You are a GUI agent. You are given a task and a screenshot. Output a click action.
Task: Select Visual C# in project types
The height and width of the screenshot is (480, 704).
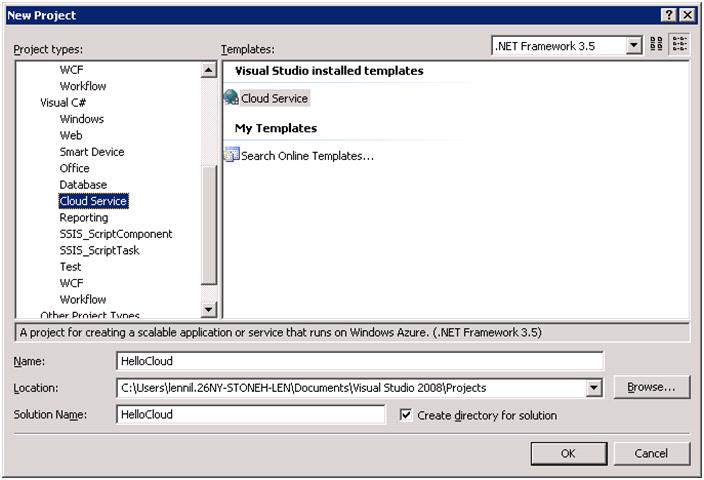[x=63, y=102]
